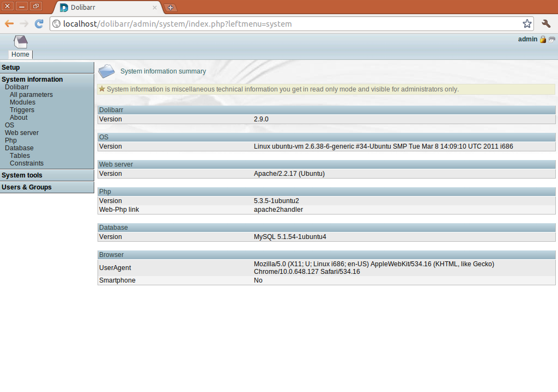
Task: Click the Mozilla/5.0 UserAgent string
Action: pyautogui.click(x=374, y=268)
